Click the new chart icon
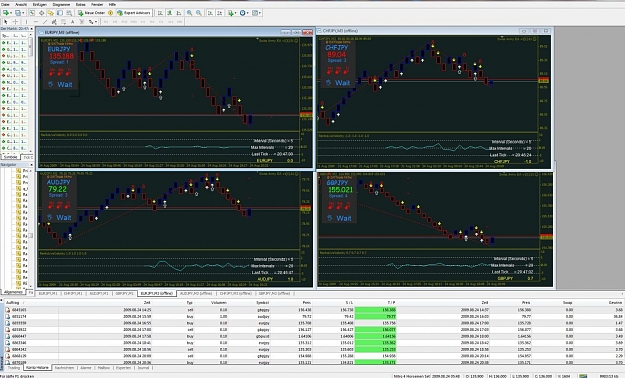The height and width of the screenshot is (378, 625). (x=6, y=13)
